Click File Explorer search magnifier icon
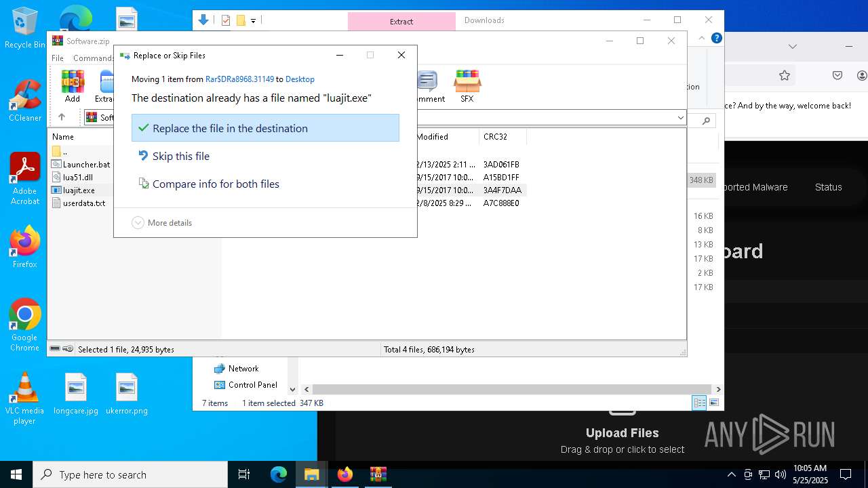The height and width of the screenshot is (488, 868). [706, 121]
